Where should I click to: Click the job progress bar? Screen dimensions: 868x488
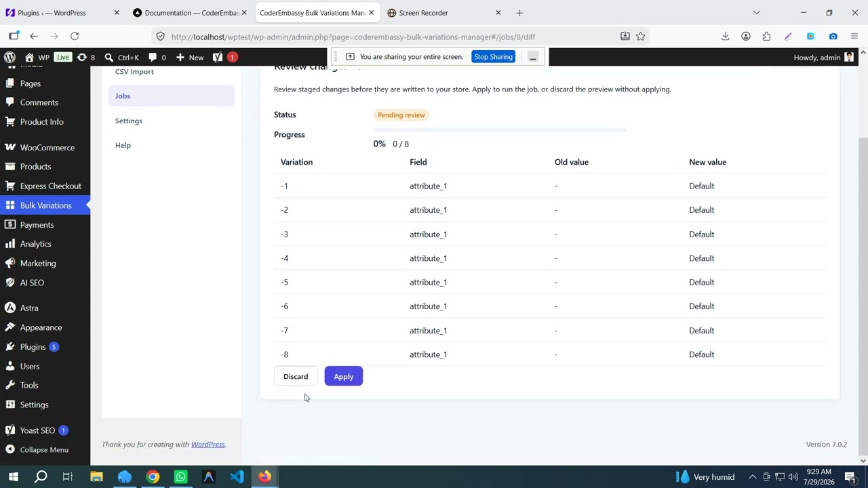499,129
